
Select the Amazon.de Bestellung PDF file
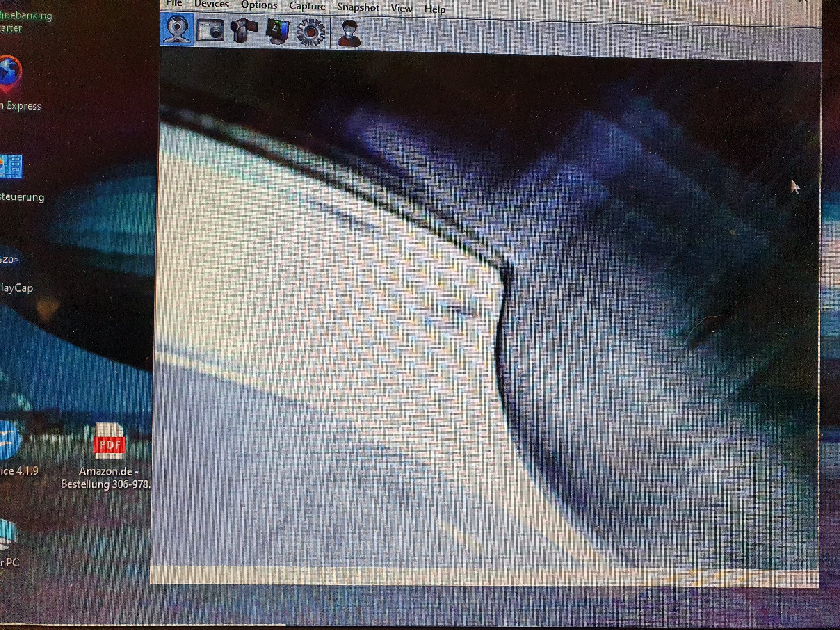pyautogui.click(x=109, y=442)
